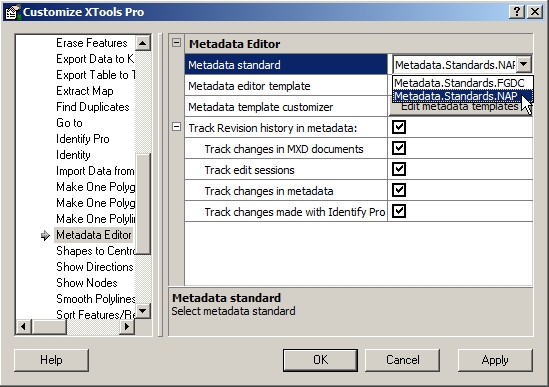Click the tool list scroll left arrow
The height and width of the screenshot is (387, 549).
point(23,326)
